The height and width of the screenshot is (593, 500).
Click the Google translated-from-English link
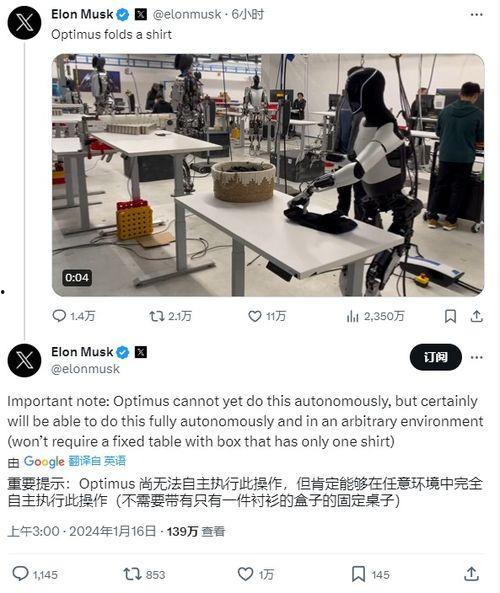pos(97,461)
